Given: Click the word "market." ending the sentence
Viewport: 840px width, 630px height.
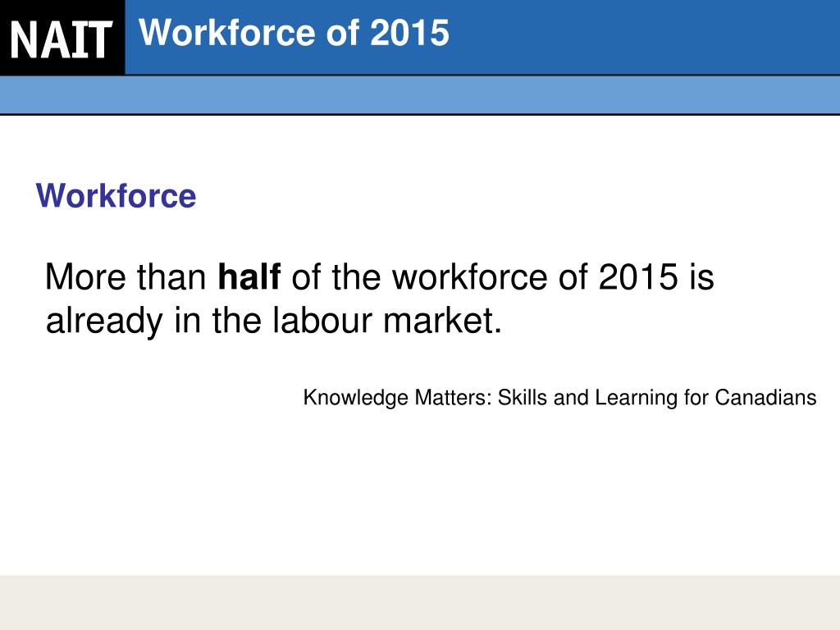Looking at the screenshot, I should [x=442, y=320].
